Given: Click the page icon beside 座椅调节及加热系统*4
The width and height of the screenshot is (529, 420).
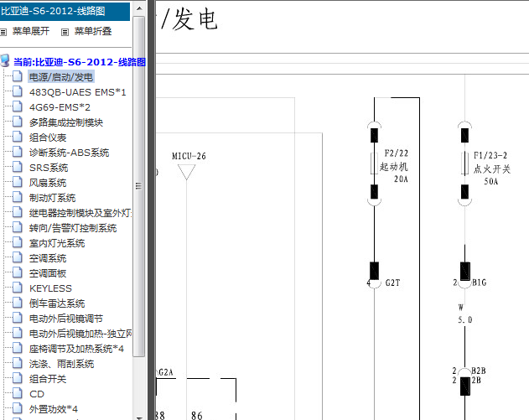Looking at the screenshot, I should tap(18, 348).
